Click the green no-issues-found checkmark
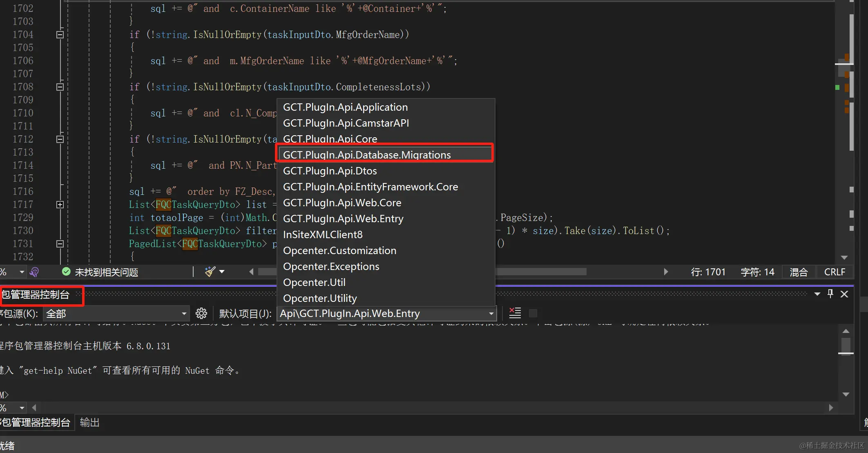868x453 pixels. 66,272
